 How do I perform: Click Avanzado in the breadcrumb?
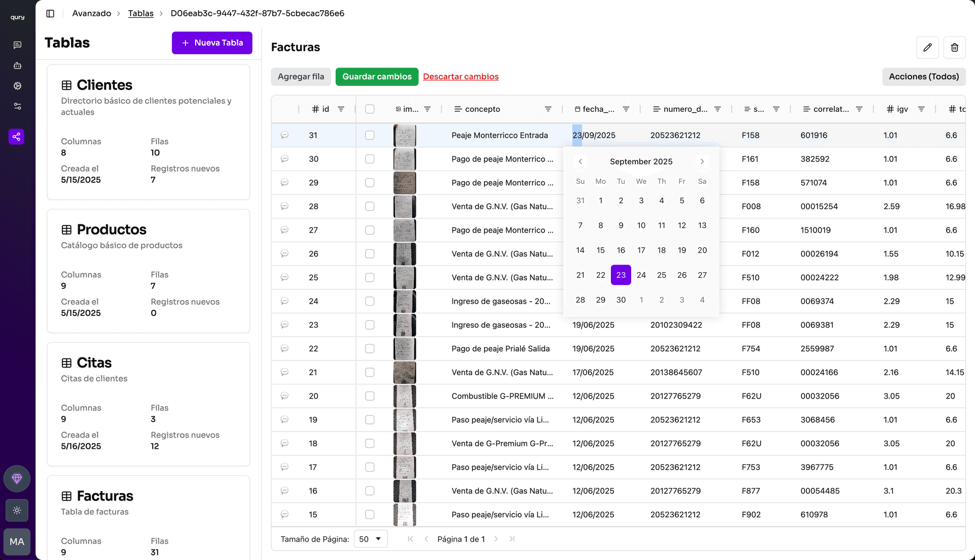(91, 13)
